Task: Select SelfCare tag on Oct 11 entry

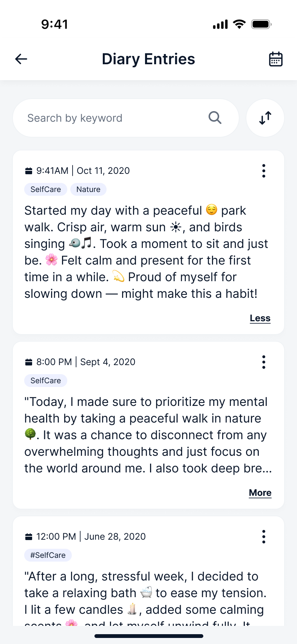Action: [46, 189]
